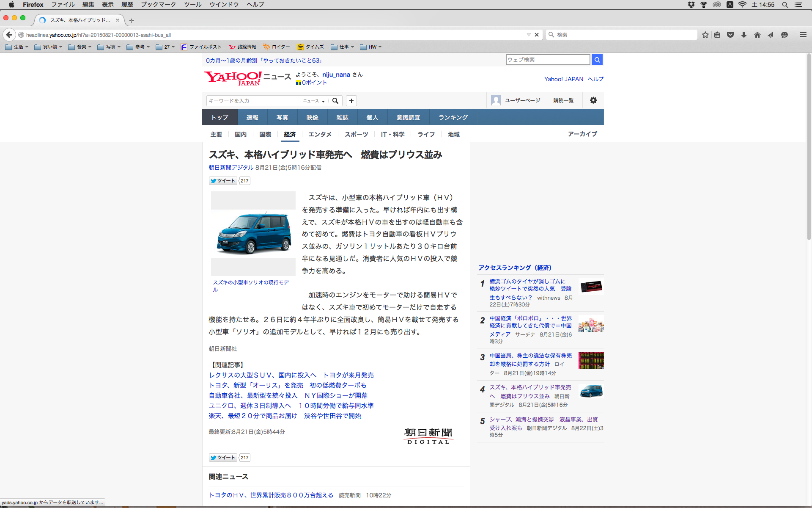Open the ブックマーク menu in menu bar
The height and width of the screenshot is (508, 812).
(x=158, y=5)
